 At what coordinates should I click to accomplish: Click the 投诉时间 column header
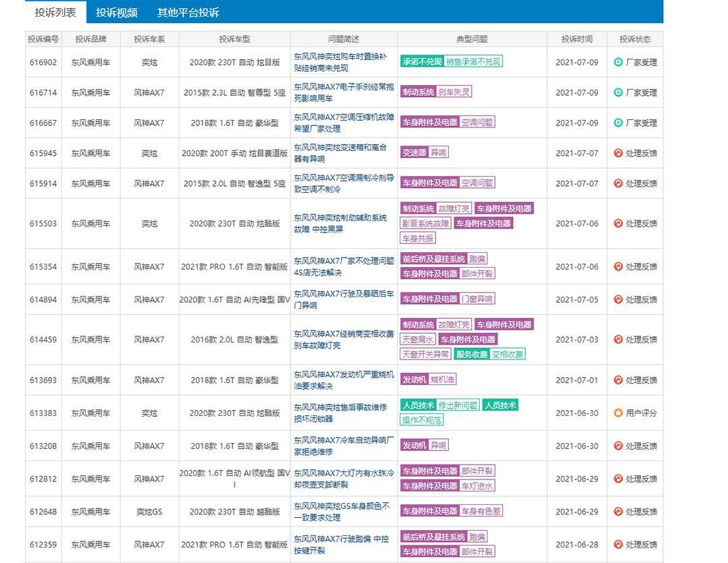click(576, 39)
